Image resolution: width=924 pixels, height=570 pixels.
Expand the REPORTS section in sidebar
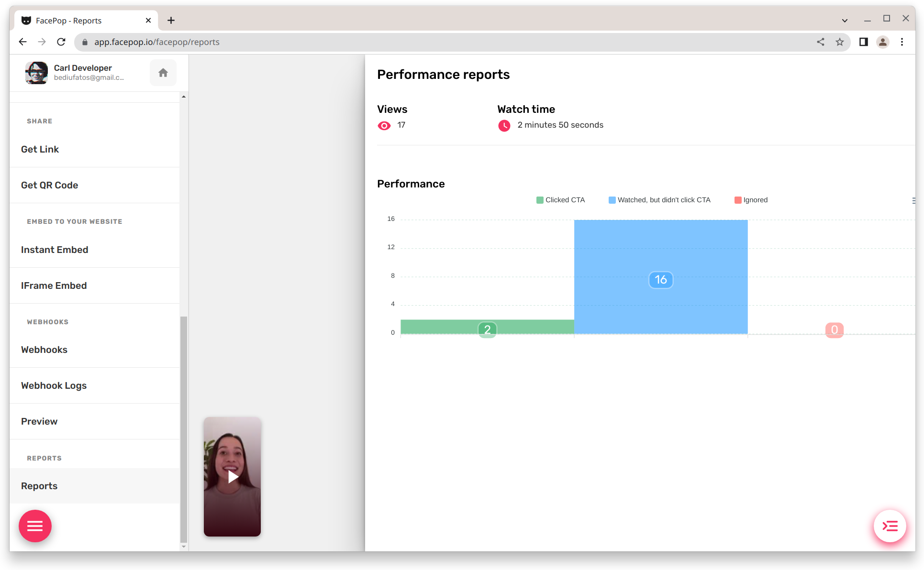[44, 458]
